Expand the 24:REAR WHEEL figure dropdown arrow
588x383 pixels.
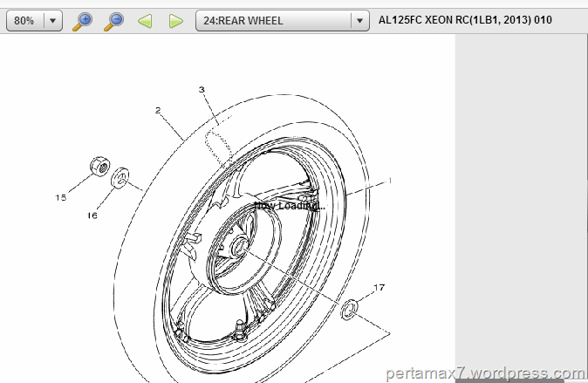tap(359, 21)
